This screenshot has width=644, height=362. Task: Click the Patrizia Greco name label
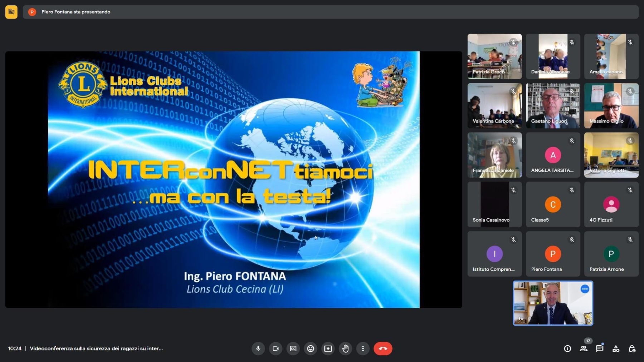tap(488, 72)
